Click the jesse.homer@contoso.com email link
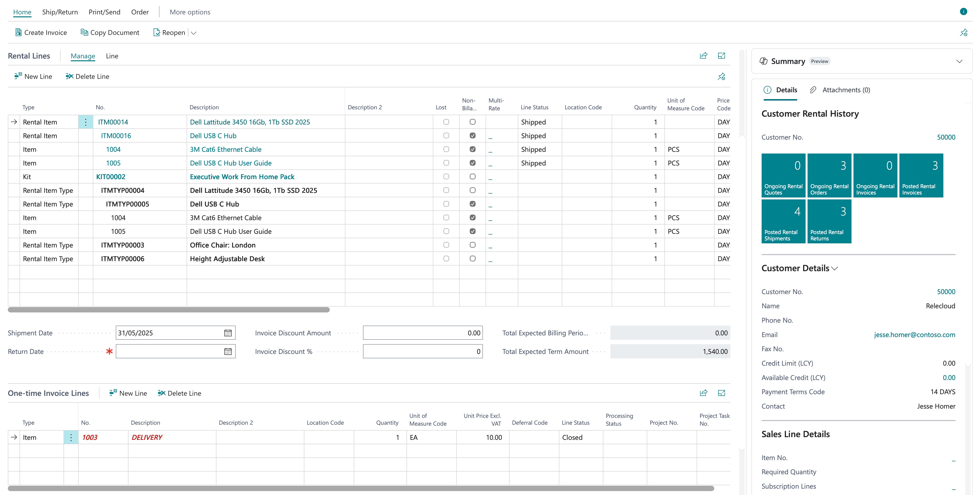The image size is (980, 495). (915, 335)
